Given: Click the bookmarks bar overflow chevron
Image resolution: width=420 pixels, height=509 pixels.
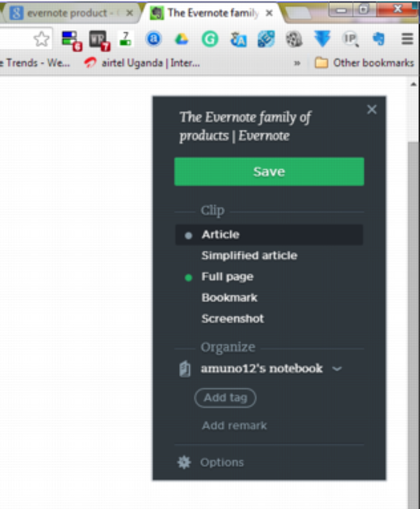Looking at the screenshot, I should coord(297,62).
